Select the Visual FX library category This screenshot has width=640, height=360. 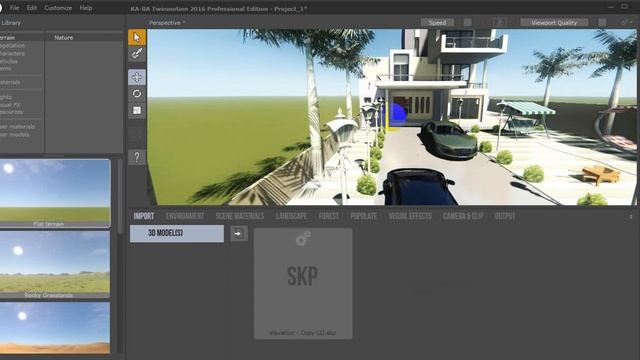tap(10, 104)
